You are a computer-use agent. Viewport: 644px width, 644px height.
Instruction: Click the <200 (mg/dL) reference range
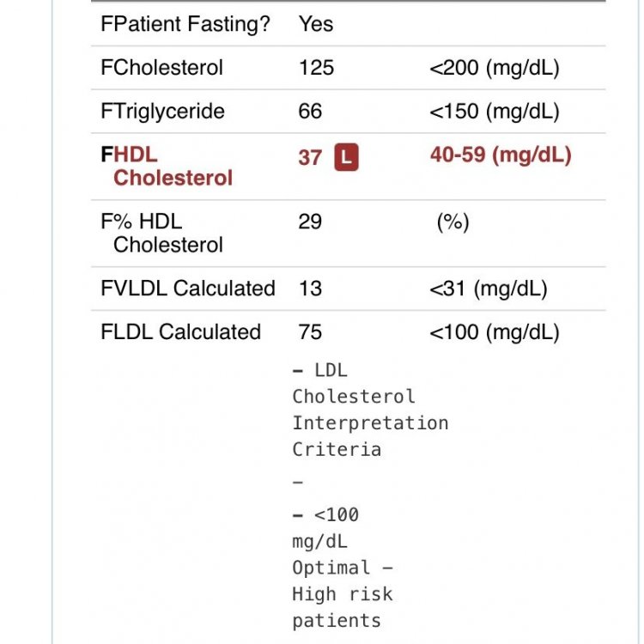coord(494,68)
